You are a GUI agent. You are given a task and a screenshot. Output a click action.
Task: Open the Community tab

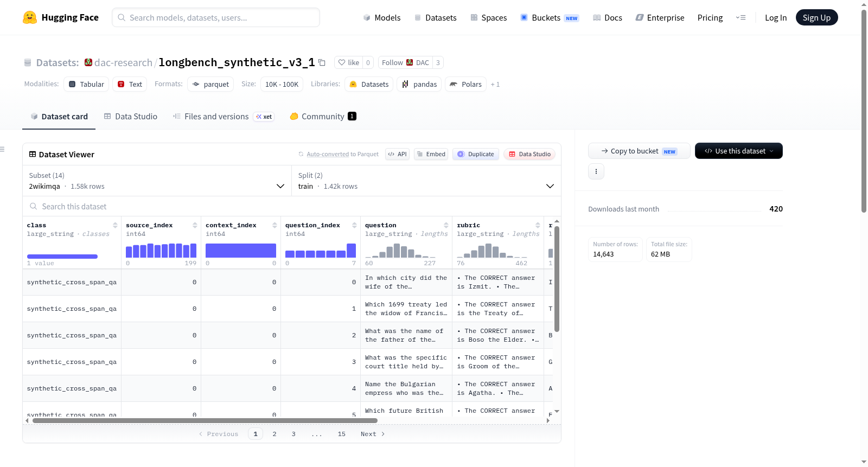[x=323, y=116]
